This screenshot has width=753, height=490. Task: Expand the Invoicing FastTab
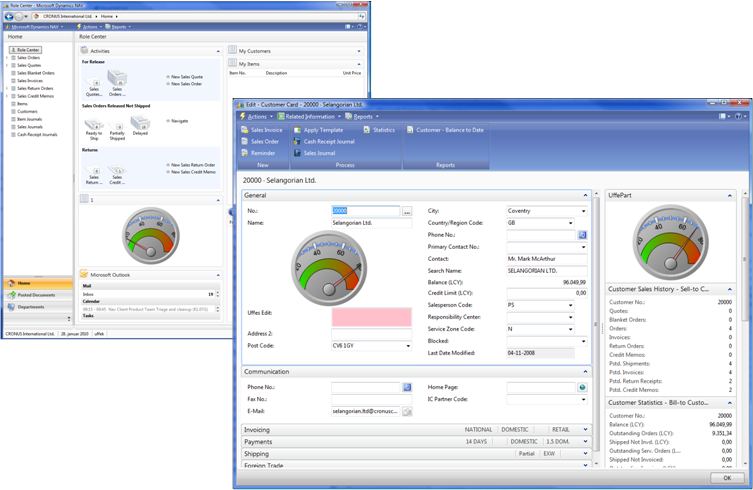586,429
